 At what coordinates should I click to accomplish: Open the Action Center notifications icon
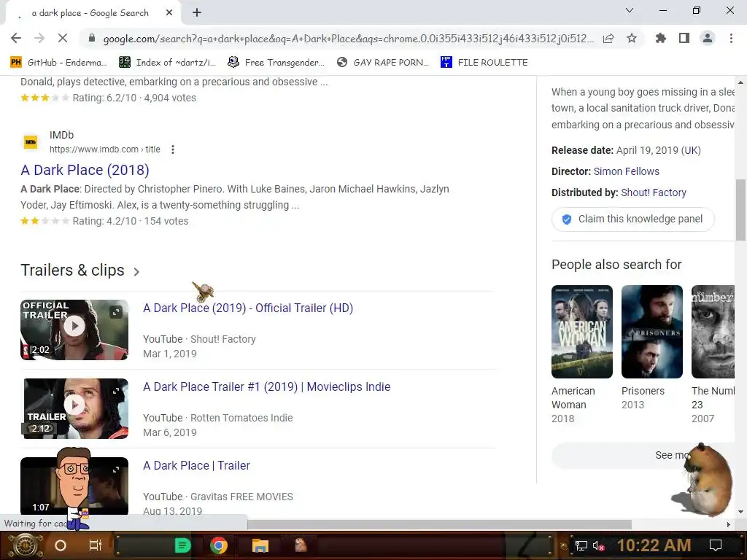click(x=715, y=545)
